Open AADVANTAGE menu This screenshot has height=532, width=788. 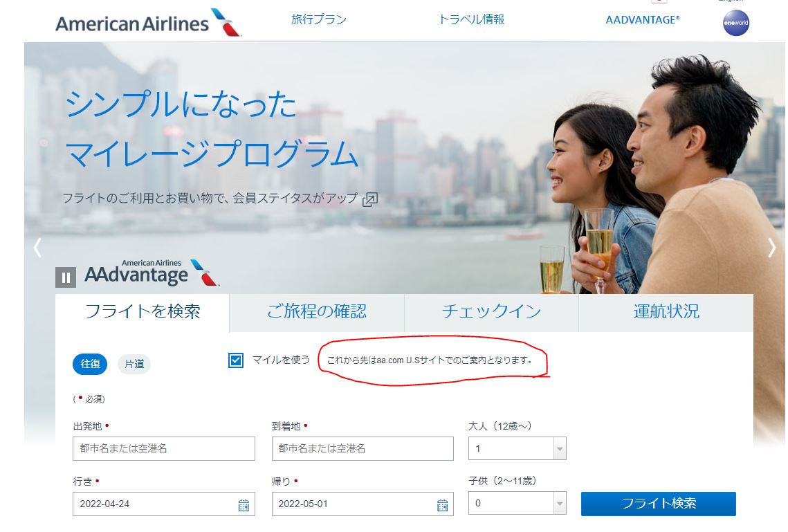click(642, 20)
